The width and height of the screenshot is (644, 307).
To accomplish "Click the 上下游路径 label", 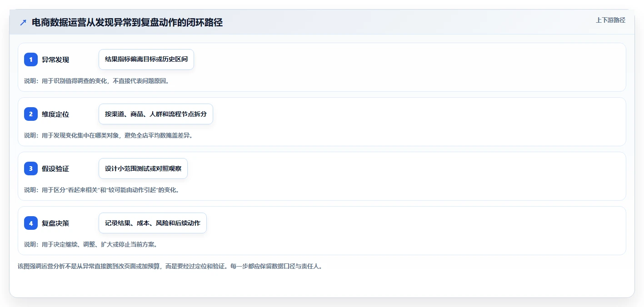I will tap(610, 20).
